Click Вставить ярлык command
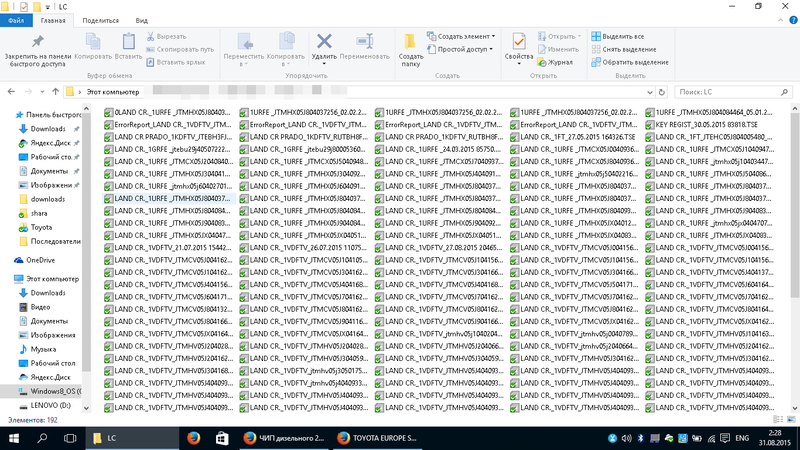The width and height of the screenshot is (800, 450). 176,62
